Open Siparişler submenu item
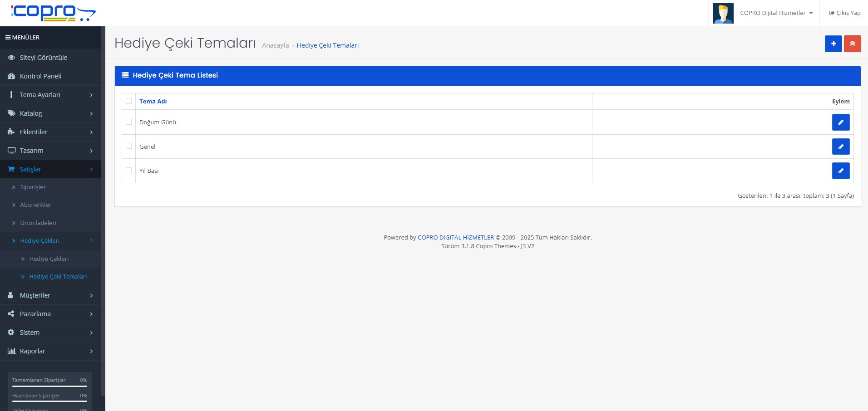 coord(33,187)
